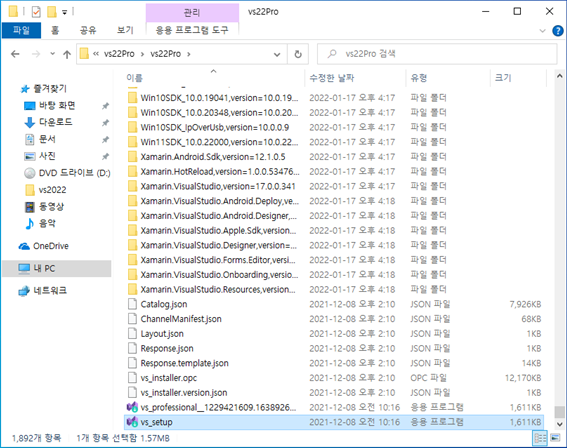
Task: Click the Help question mark icon
Action: click(558, 31)
